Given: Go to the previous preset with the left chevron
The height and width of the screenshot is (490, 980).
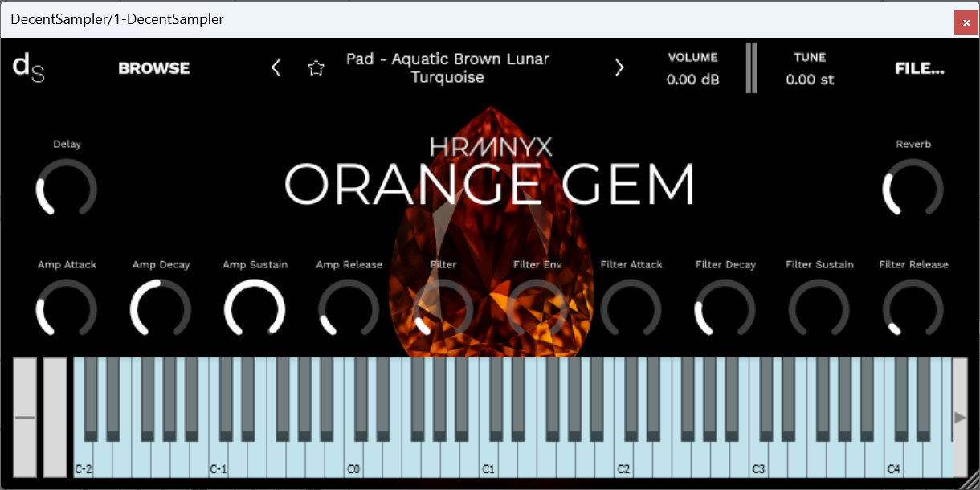Looking at the screenshot, I should tap(276, 67).
